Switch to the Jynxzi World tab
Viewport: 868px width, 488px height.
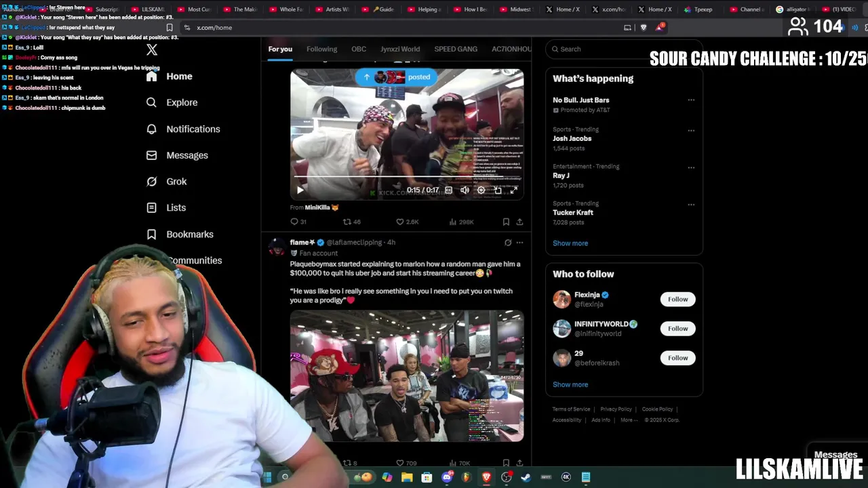tap(400, 49)
